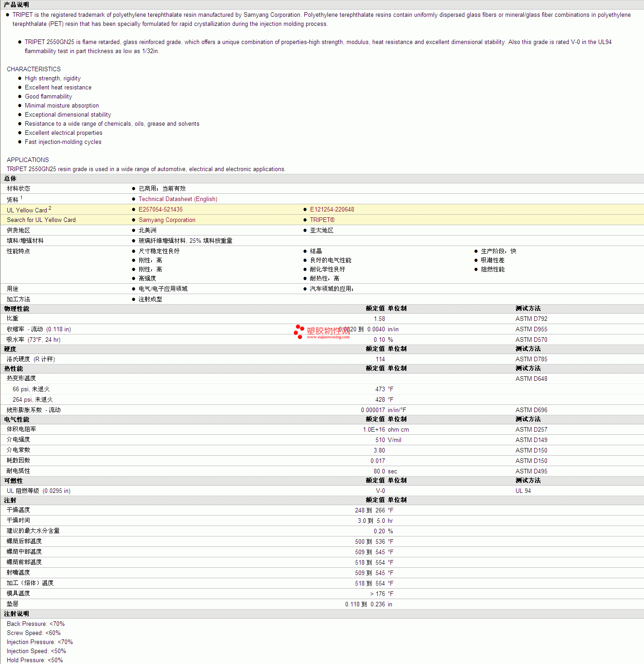Select the 'Injection Speed: <50%' line
The height and width of the screenshot is (664, 644).
point(36,651)
